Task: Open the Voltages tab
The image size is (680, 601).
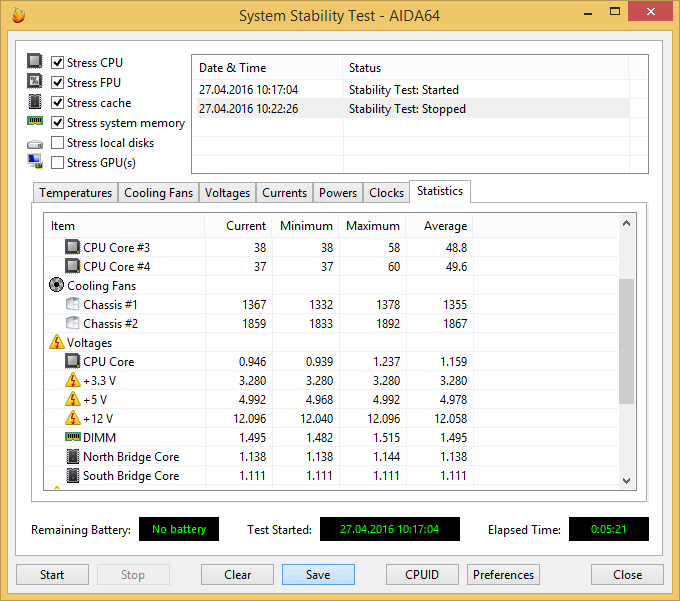Action: tap(227, 193)
